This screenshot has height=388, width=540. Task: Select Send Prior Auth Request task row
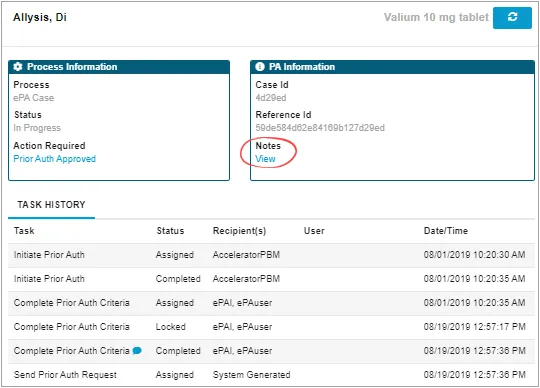(271, 375)
